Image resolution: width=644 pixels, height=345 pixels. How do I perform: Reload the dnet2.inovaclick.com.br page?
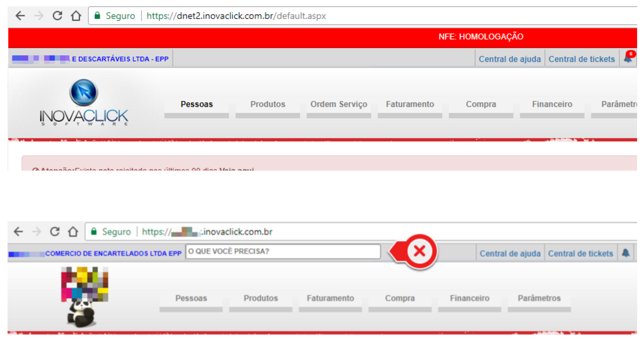[x=57, y=16]
